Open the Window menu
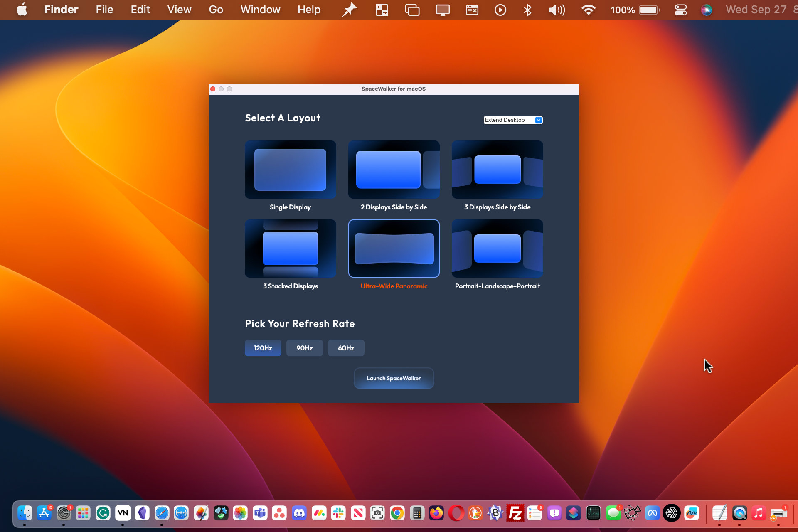 [x=260, y=10]
